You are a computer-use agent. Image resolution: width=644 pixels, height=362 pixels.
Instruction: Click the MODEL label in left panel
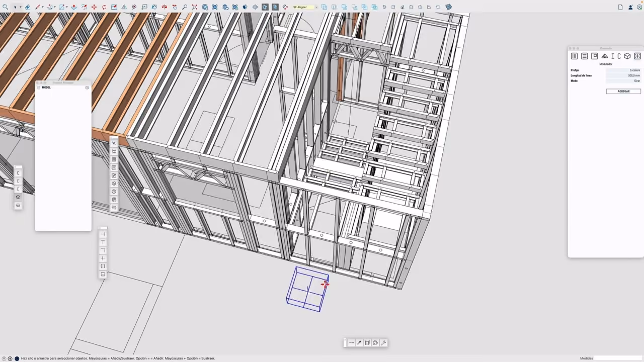(x=46, y=87)
